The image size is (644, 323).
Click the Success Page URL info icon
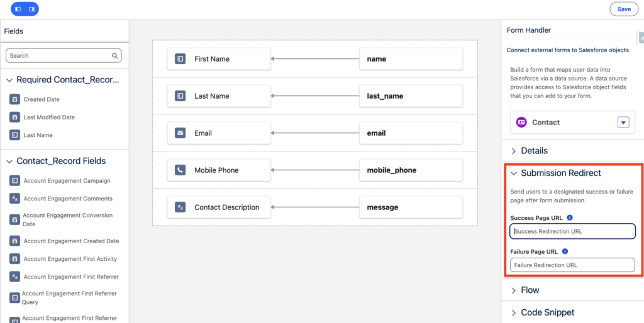coord(570,218)
